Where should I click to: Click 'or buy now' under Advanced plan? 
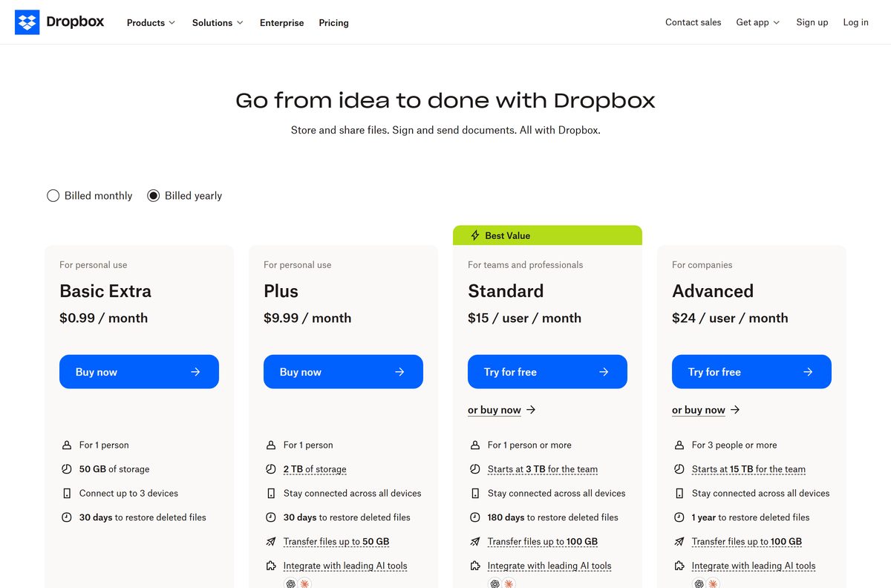point(706,410)
